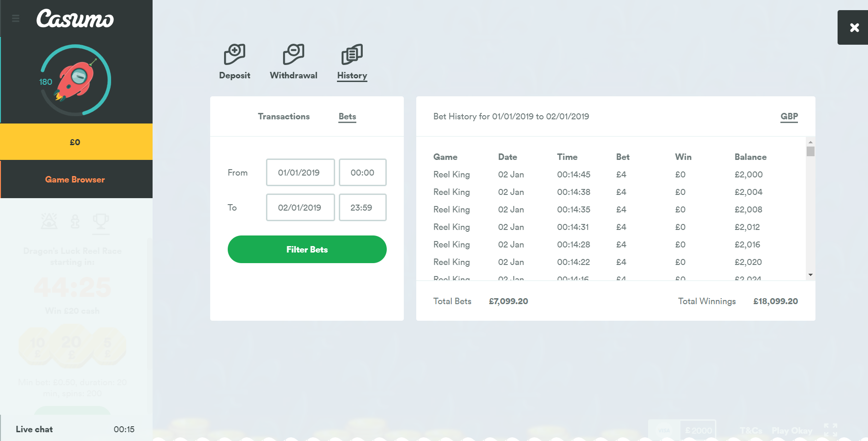Click the £2,020 balance value

pyautogui.click(x=748, y=262)
